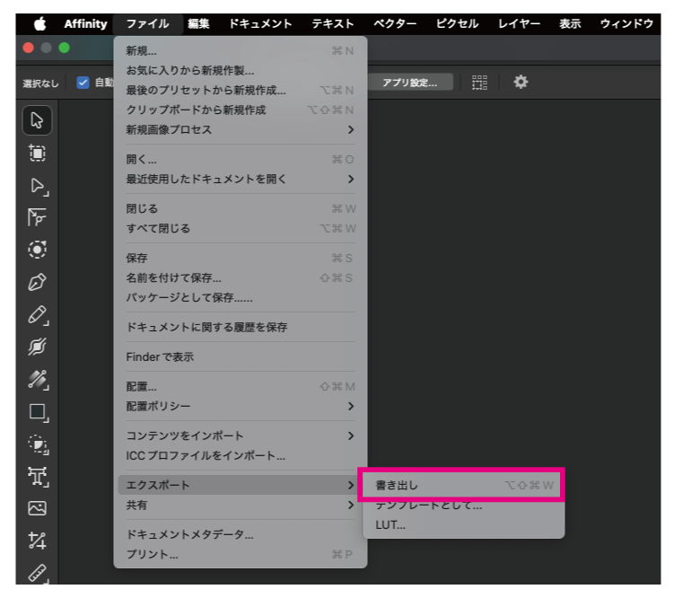
Task: Select the Rectangle shape tool
Action: 37,412
